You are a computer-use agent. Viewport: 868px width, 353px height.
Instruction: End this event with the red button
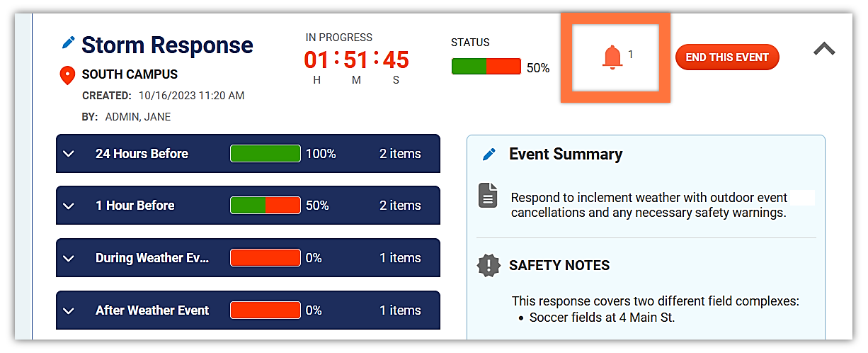(x=727, y=57)
